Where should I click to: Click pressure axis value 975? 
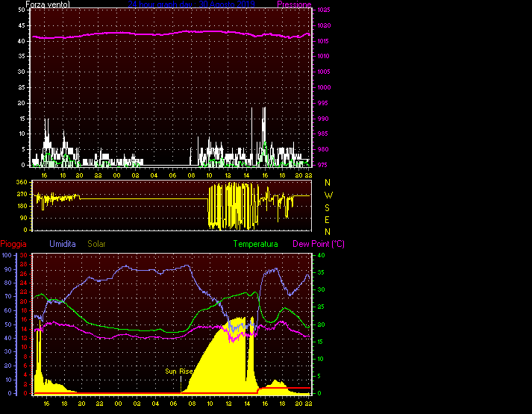322,165
